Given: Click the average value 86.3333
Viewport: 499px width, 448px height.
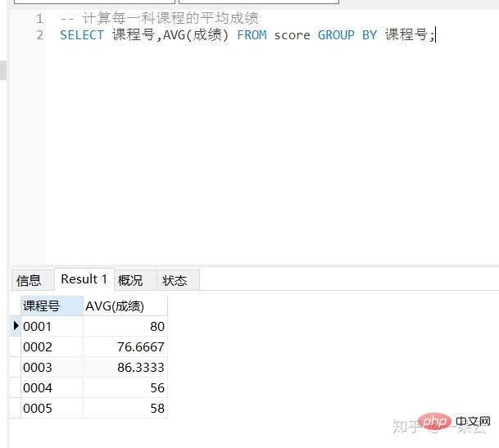Looking at the screenshot, I should pyautogui.click(x=125, y=367).
